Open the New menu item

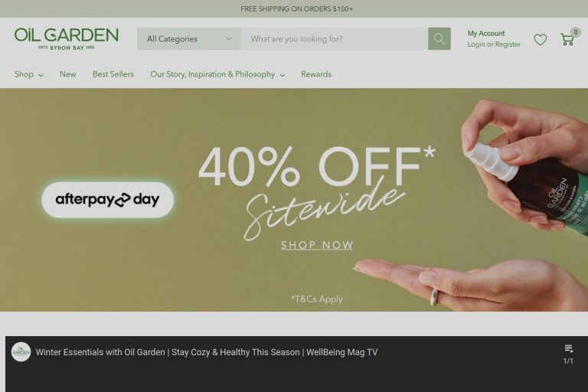68,74
